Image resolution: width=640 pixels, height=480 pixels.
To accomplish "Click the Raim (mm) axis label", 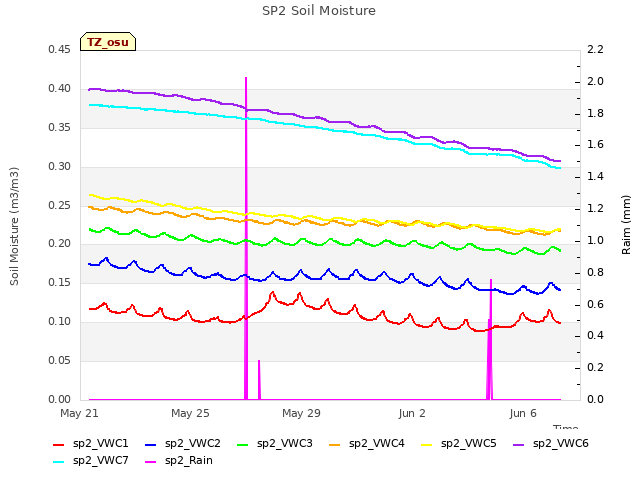I will pos(626,225).
